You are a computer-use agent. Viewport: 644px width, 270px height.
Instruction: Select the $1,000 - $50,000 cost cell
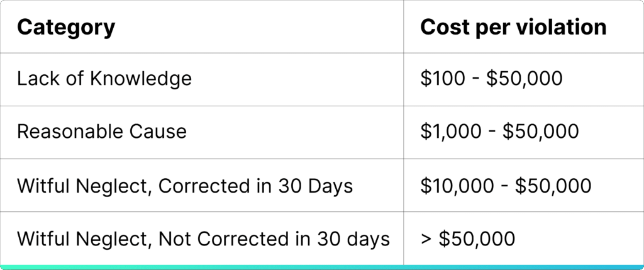(524, 132)
